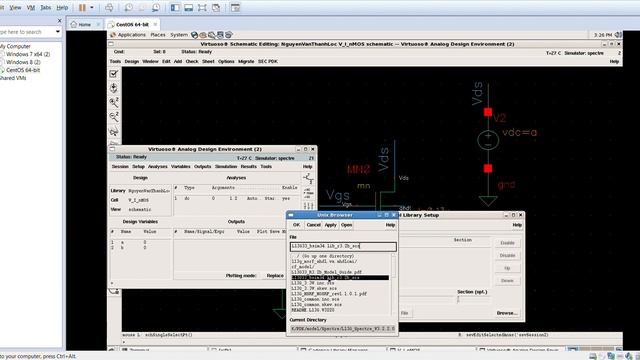This screenshot has height=360, width=640.
Task: Select Shared VMs in library tree
Action: pos(13,78)
